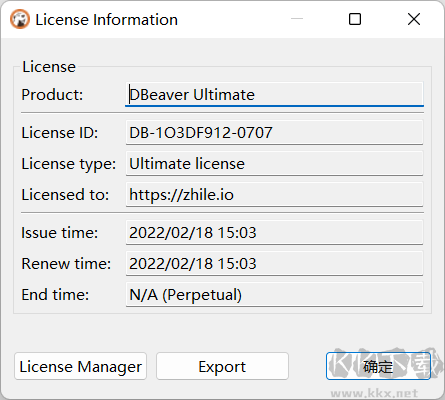Click the License group heading label
The height and width of the screenshot is (400, 445).
click(x=49, y=67)
